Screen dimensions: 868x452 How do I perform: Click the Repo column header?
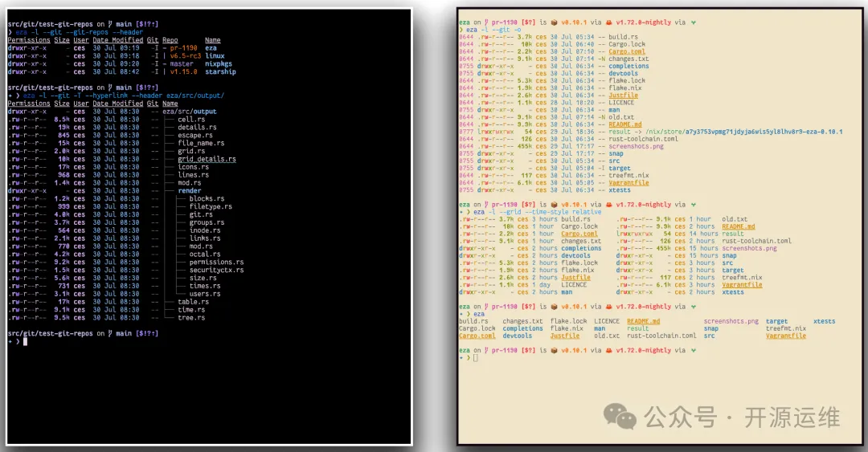[x=170, y=40]
